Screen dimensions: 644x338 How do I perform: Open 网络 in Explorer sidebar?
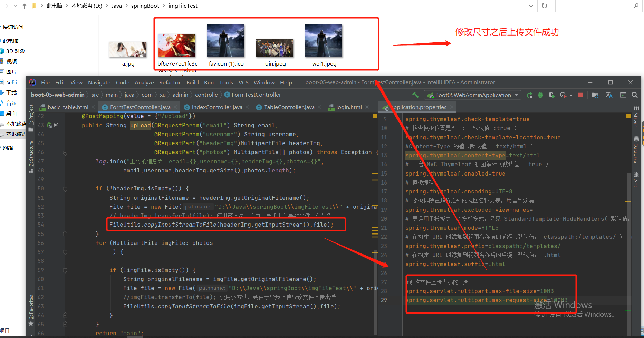pyautogui.click(x=8, y=148)
